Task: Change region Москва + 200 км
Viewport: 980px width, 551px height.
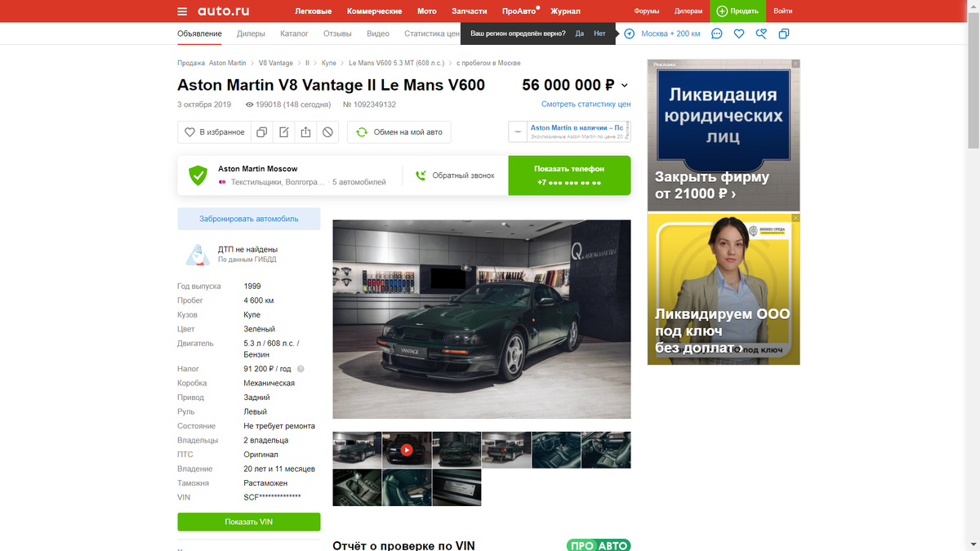Action: [670, 33]
